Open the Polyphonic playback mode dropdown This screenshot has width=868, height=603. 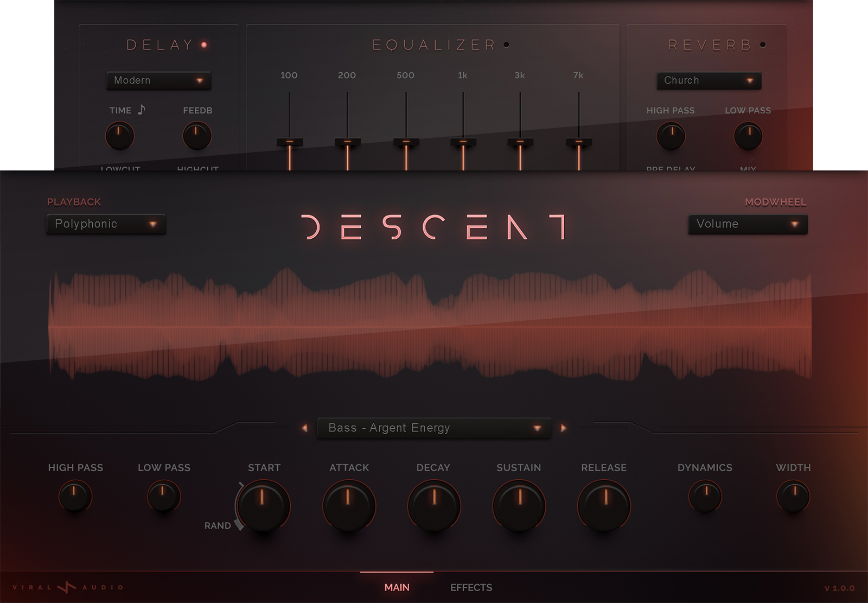[106, 224]
